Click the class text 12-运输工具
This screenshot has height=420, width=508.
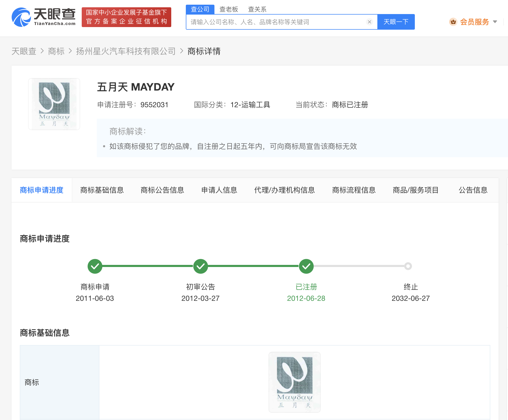pyautogui.click(x=250, y=105)
